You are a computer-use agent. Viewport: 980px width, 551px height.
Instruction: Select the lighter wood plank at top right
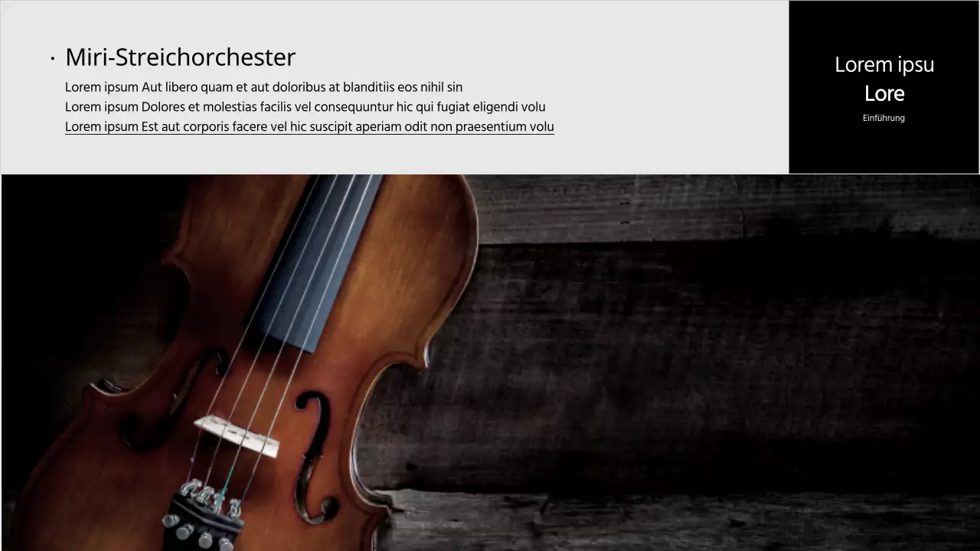(x=727, y=207)
